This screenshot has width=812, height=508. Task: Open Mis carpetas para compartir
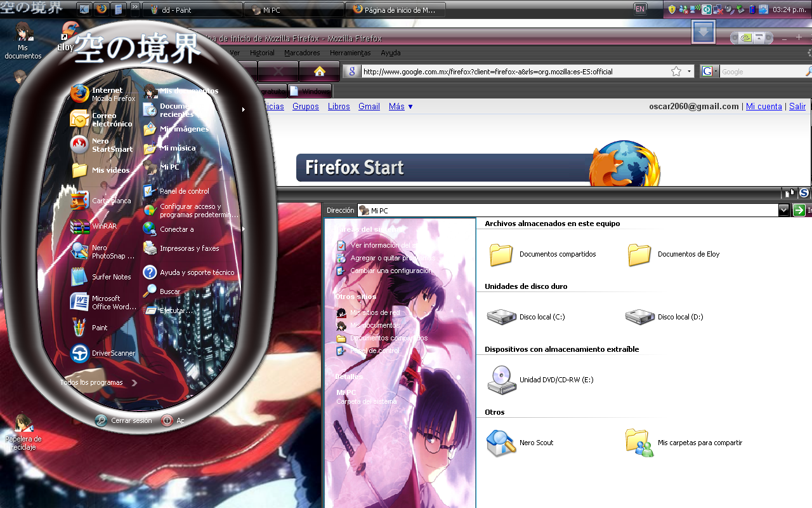coord(683,443)
